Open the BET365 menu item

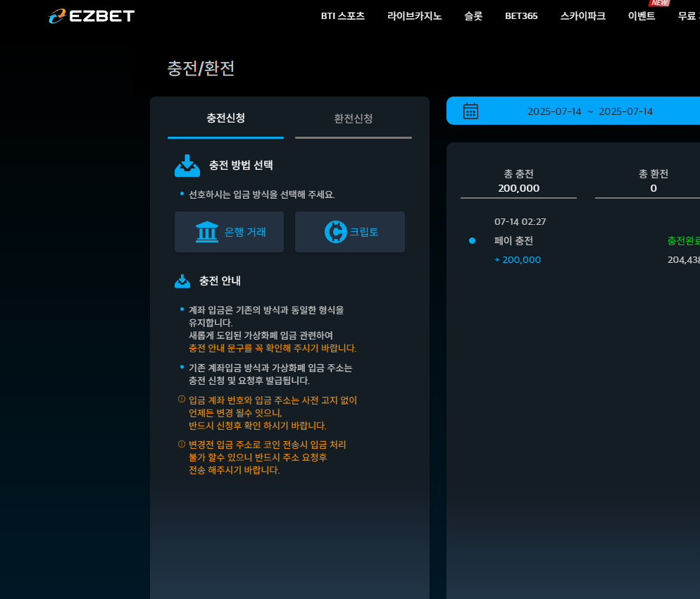521,16
